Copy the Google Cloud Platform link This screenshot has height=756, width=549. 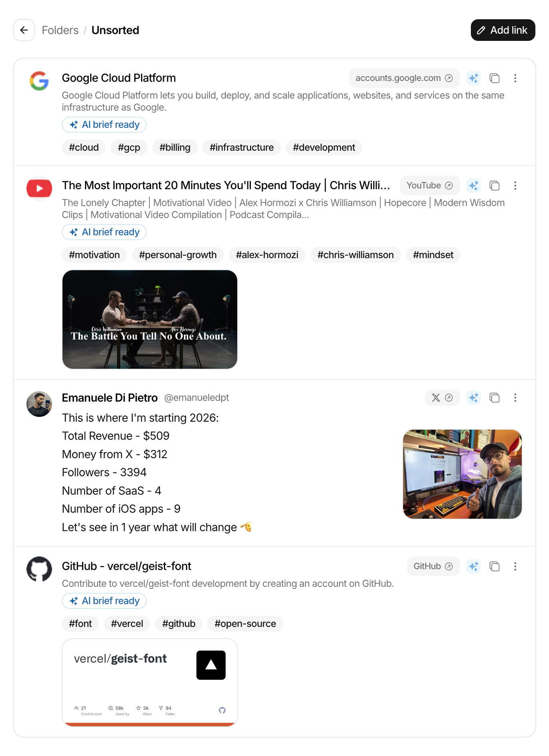coord(495,78)
